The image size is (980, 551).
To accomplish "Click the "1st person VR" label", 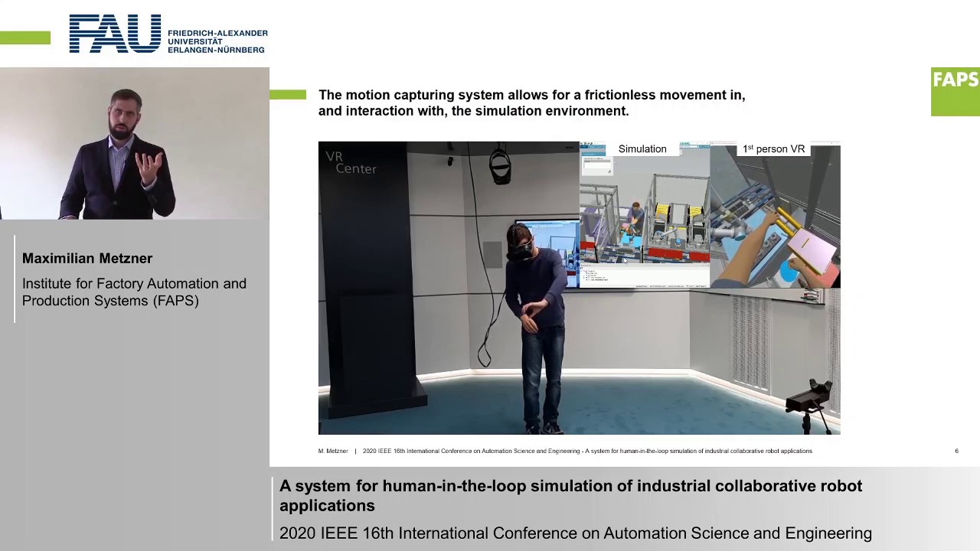I will point(773,149).
